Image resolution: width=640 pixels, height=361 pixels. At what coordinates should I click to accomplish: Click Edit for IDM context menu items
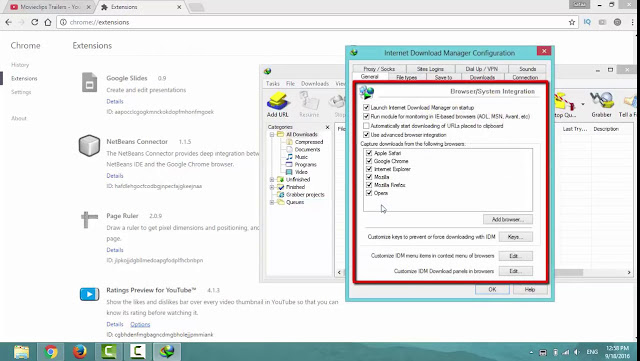pos(515,256)
